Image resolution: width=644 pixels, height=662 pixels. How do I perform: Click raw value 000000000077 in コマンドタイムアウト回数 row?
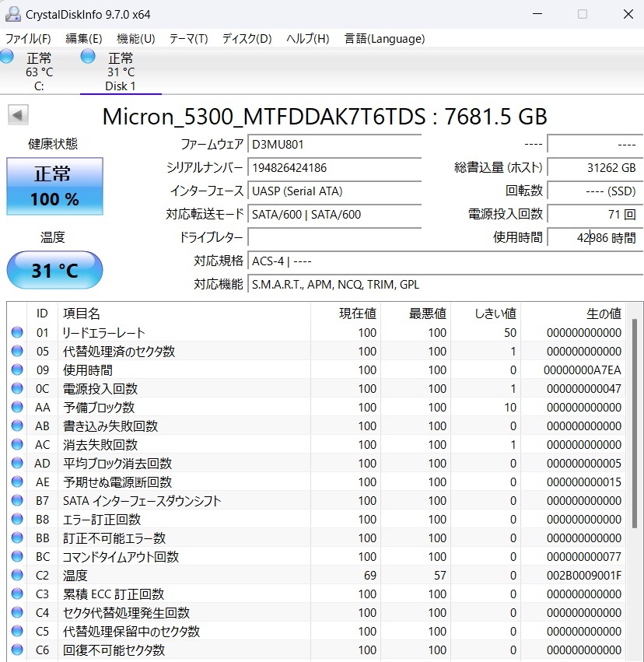click(584, 556)
